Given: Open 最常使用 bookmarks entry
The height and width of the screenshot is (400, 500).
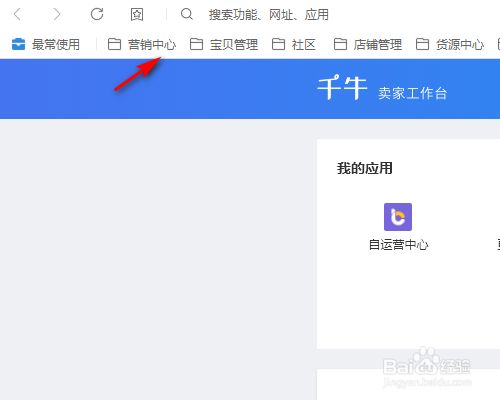Looking at the screenshot, I should (x=56, y=44).
